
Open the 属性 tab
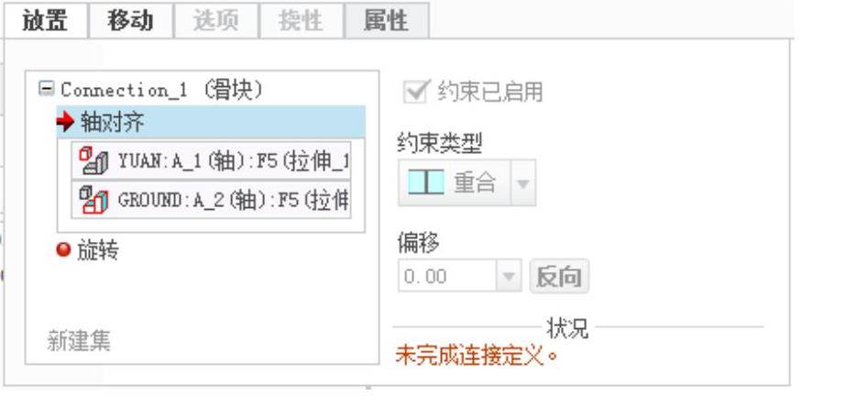tap(387, 21)
